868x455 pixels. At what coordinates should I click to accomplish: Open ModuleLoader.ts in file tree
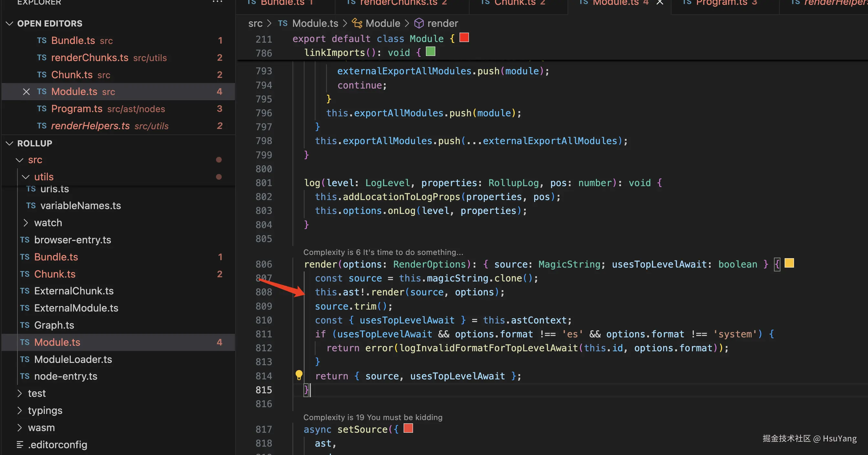(73, 359)
